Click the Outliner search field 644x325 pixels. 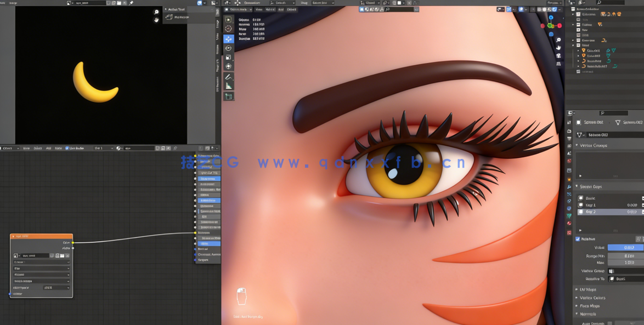pos(610,2)
